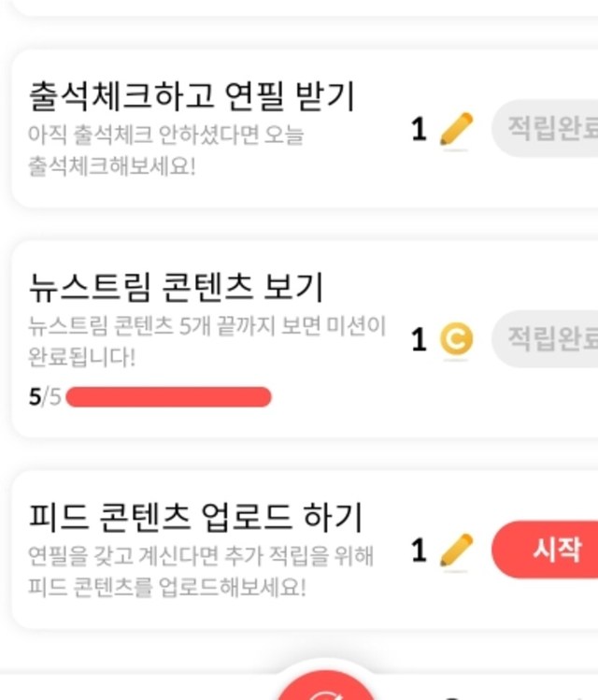The height and width of the screenshot is (700, 598).
Task: Tap the Newstream 5개 mission description text
Action: click(206, 340)
